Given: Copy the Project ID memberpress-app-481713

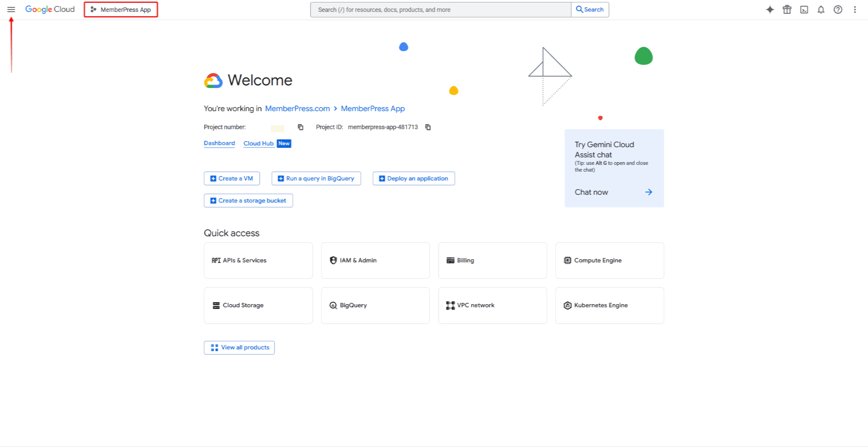Looking at the screenshot, I should (428, 127).
